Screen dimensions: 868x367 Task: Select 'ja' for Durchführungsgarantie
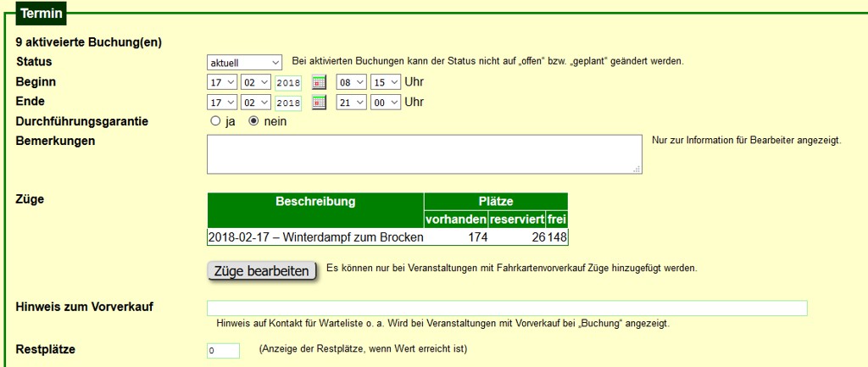coord(215,121)
